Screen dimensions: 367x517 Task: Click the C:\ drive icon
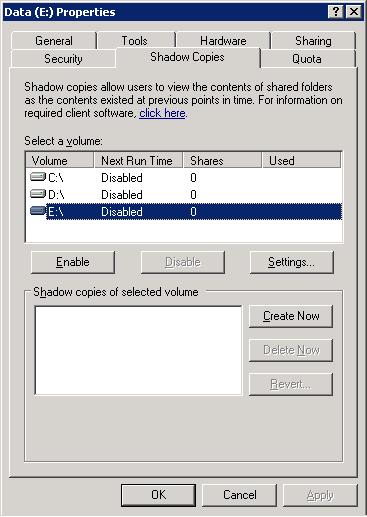pos(38,177)
